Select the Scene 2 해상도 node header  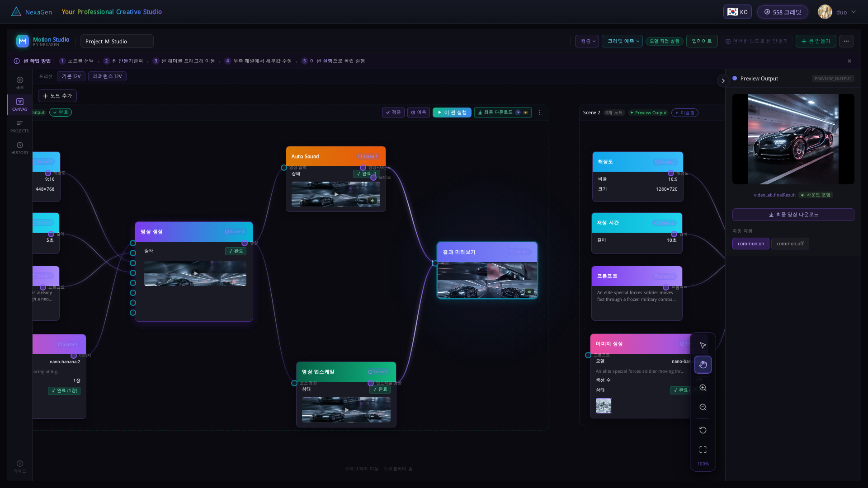click(x=638, y=162)
